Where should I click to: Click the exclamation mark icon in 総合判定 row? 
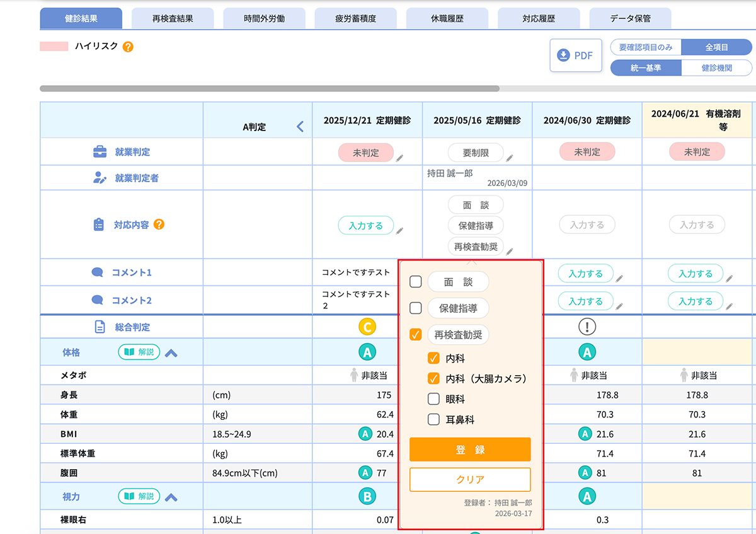(x=587, y=327)
